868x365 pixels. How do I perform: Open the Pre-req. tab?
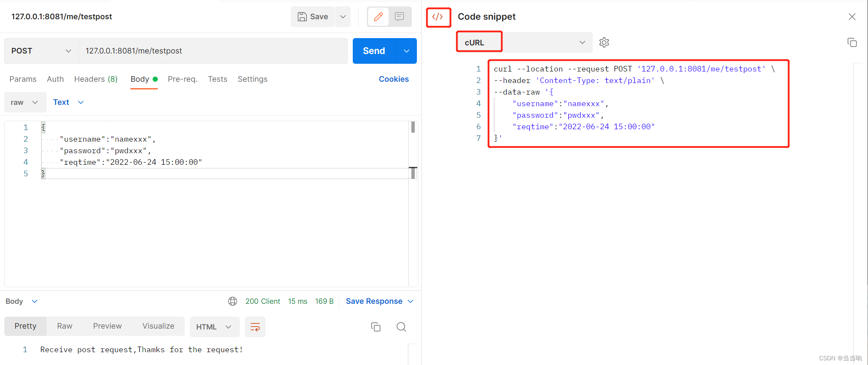click(x=183, y=79)
